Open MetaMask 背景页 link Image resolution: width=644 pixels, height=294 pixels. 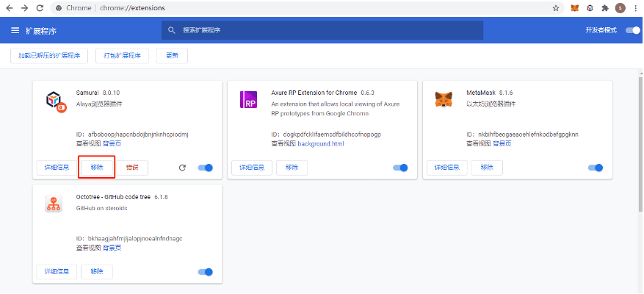pos(502,143)
